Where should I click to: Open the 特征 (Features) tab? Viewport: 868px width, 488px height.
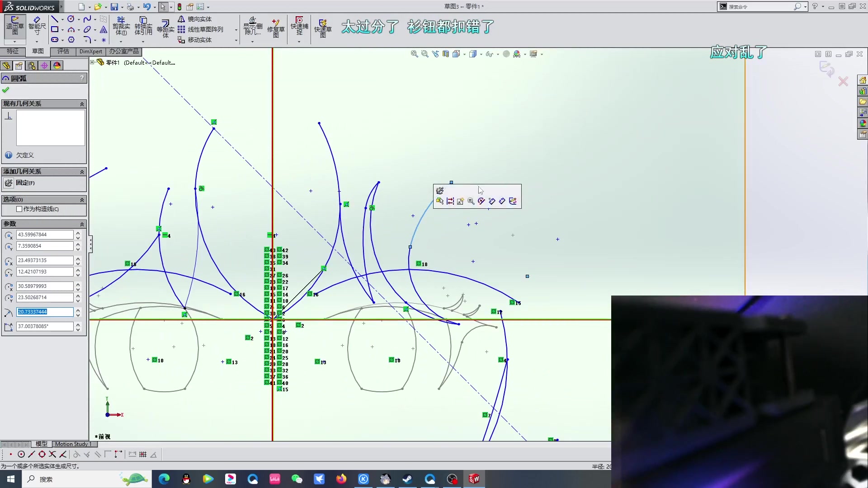(x=13, y=51)
